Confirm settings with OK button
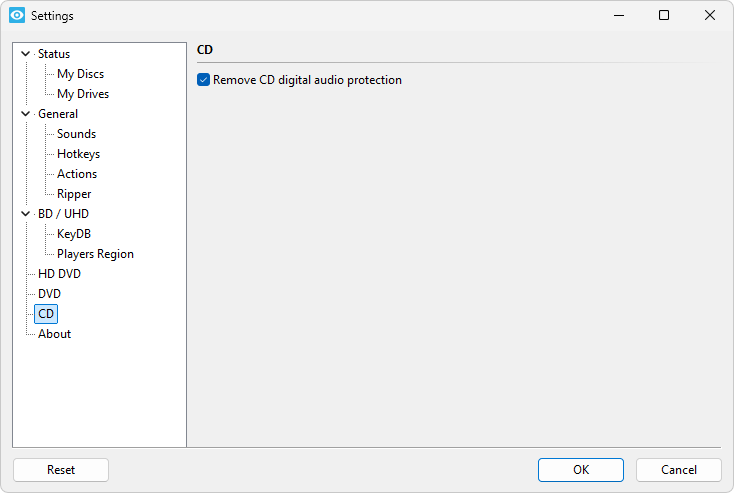This screenshot has width=734, height=493. 580,470
